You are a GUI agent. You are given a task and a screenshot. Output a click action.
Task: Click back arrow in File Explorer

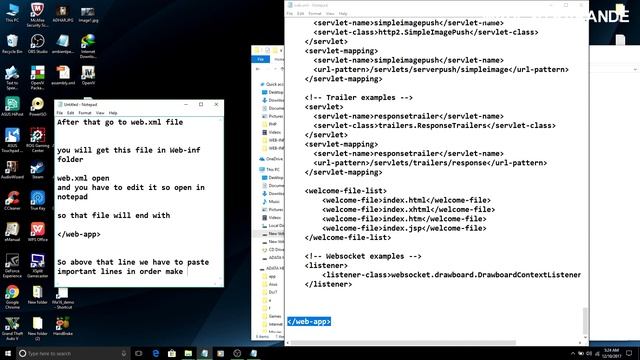pyautogui.click(x=258, y=69)
